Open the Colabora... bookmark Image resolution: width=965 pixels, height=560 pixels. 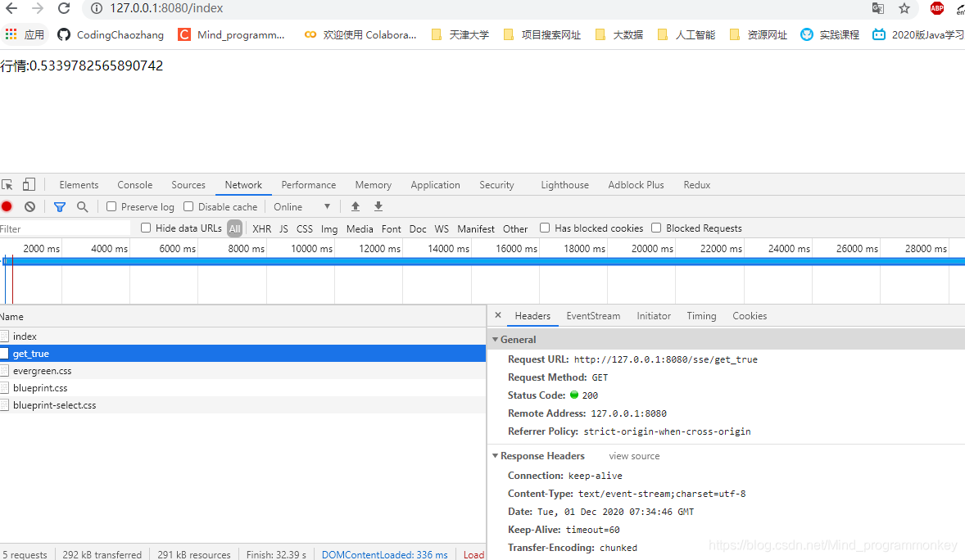tap(360, 34)
